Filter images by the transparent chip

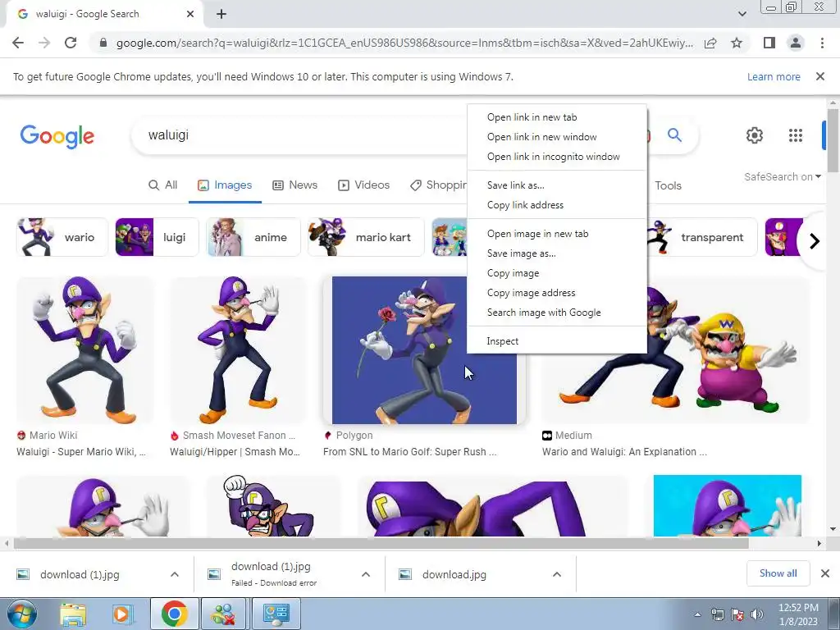pyautogui.click(x=702, y=237)
